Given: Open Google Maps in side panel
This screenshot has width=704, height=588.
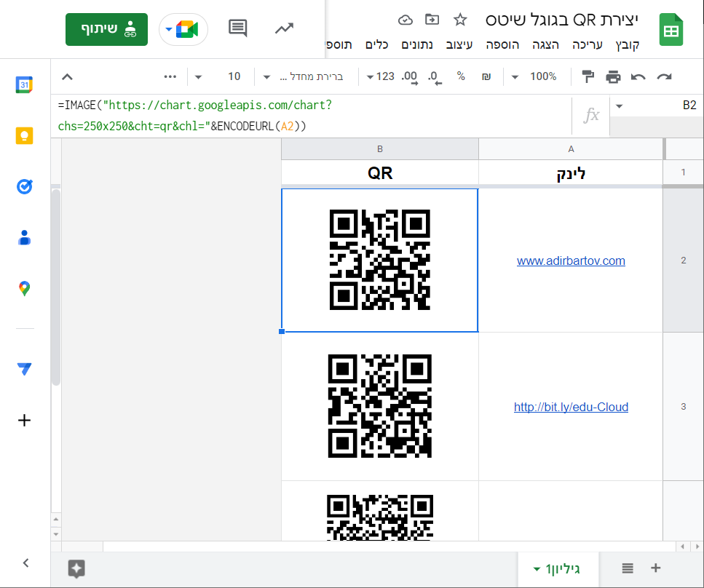Looking at the screenshot, I should click(x=24, y=289).
